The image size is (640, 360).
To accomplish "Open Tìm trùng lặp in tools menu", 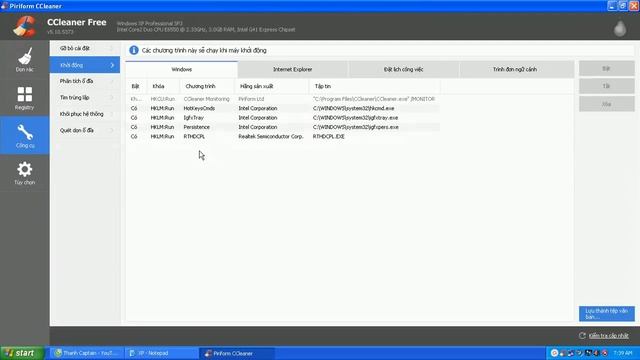I will click(x=85, y=98).
